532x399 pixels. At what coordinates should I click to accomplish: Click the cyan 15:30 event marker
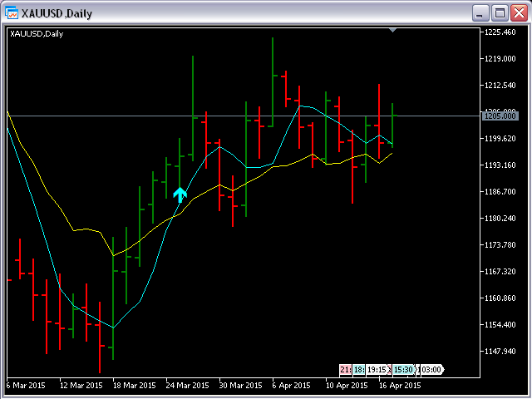404,369
